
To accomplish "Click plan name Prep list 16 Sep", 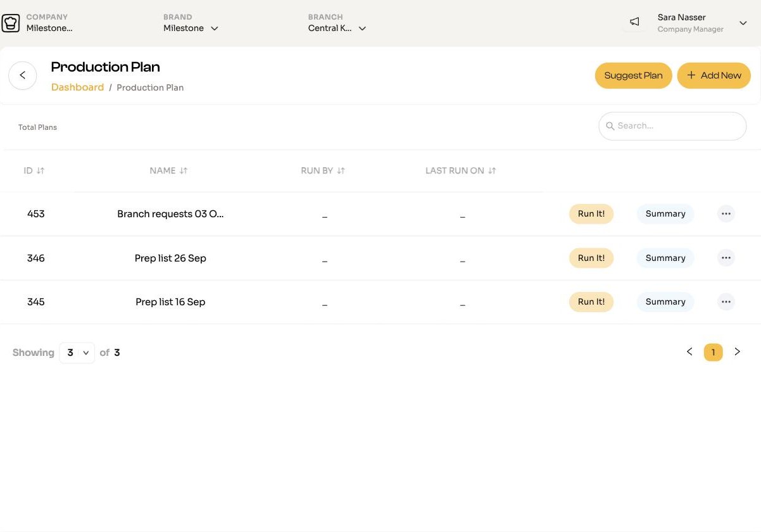I will [170, 302].
